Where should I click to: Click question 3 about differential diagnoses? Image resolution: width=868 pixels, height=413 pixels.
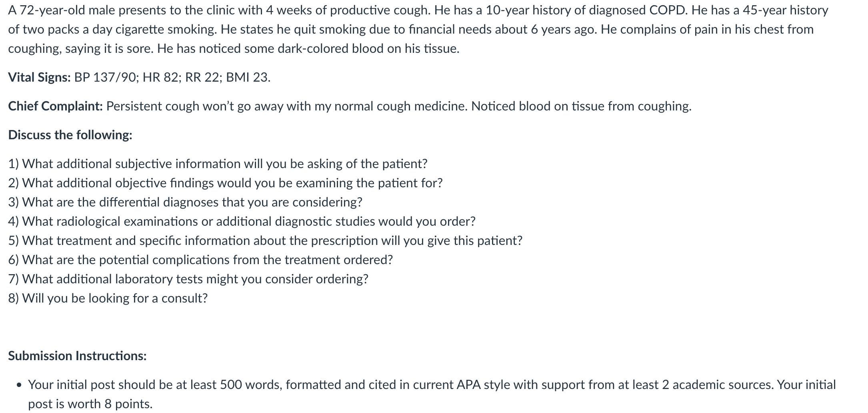[185, 202]
